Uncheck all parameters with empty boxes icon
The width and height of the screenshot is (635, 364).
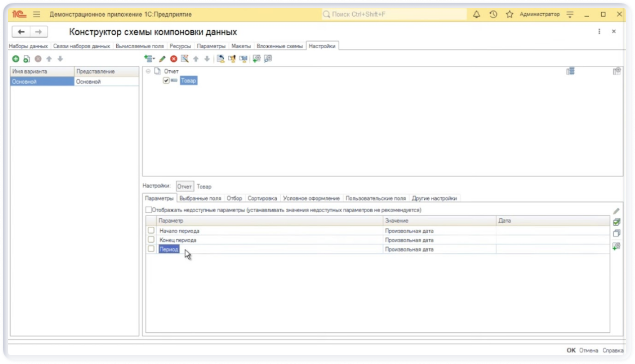click(616, 233)
